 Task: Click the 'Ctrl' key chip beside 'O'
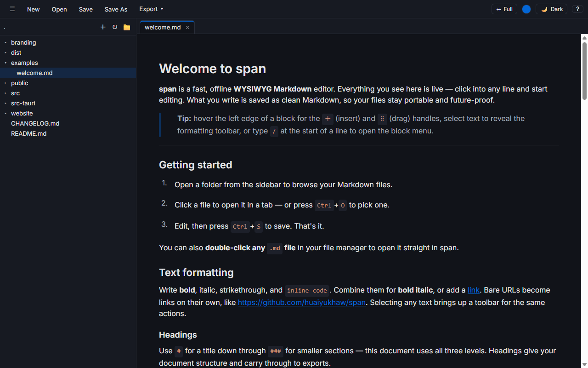tap(324, 205)
